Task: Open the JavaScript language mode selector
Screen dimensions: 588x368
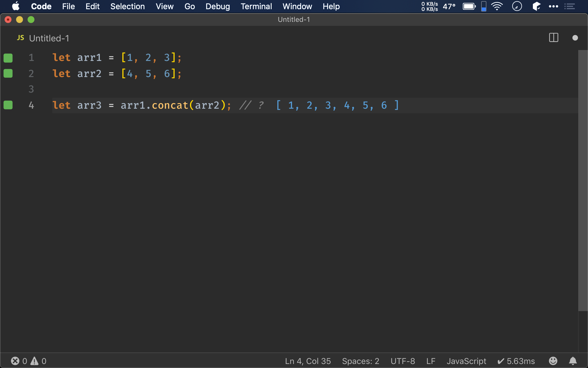Action: [x=466, y=361]
